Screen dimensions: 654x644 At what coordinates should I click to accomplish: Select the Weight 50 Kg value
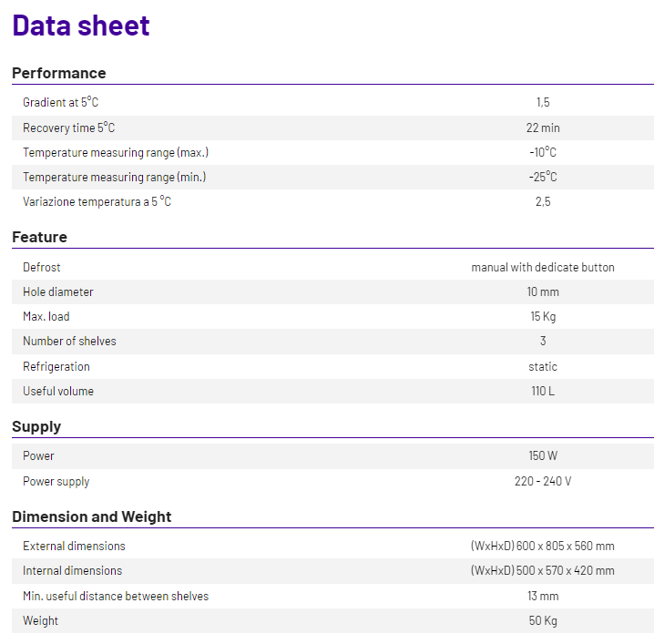[543, 620]
